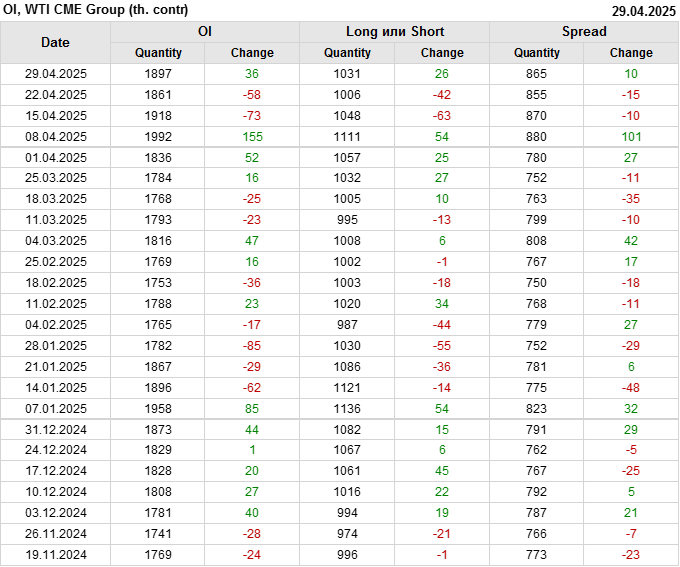
Task: Click the table title OI, WTI CME Group
Action: tap(88, 11)
